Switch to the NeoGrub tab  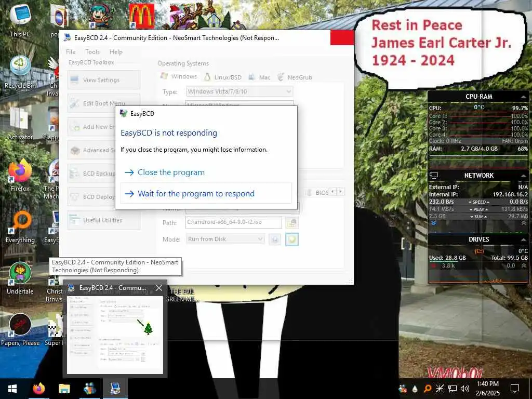click(x=295, y=77)
